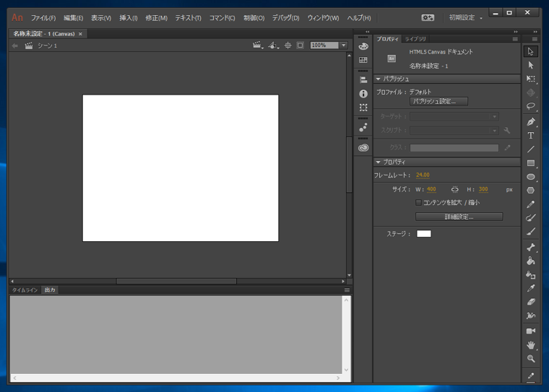
Task: Open the Color panel palette icon
Action: (363, 46)
